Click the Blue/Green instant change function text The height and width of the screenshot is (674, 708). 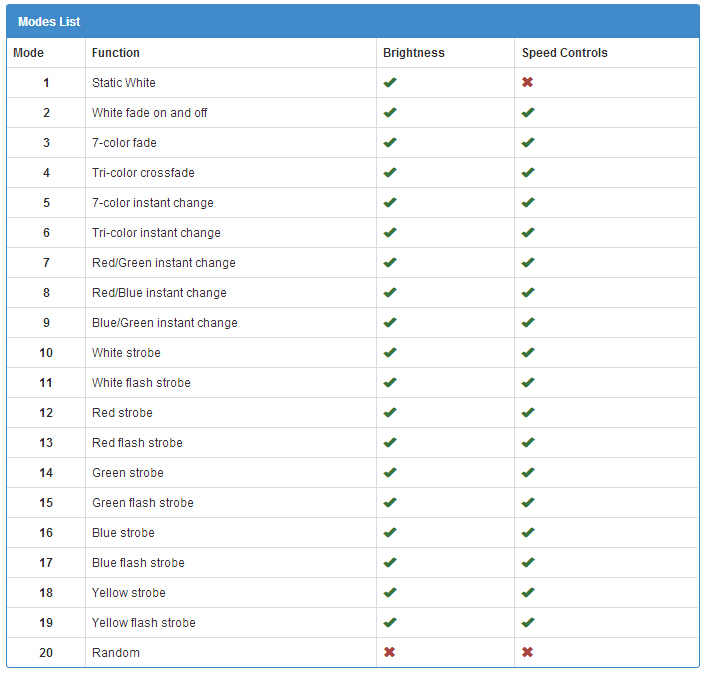pyautogui.click(x=165, y=323)
